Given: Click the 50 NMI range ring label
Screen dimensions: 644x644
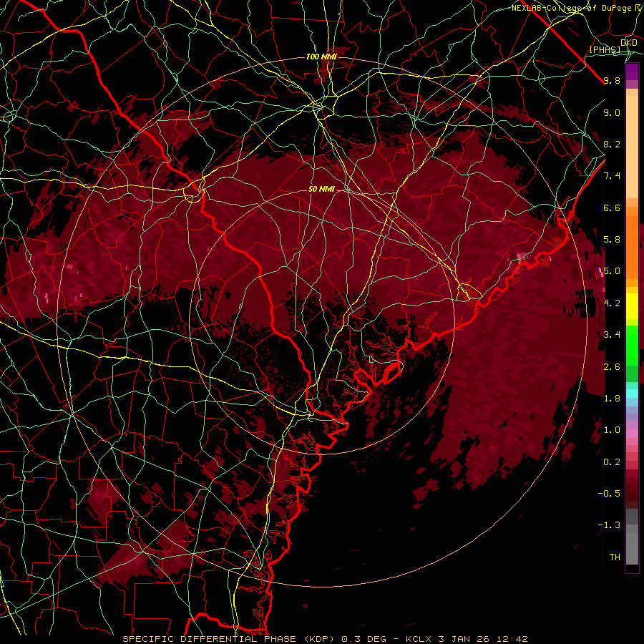Looking at the screenshot, I should (x=321, y=190).
